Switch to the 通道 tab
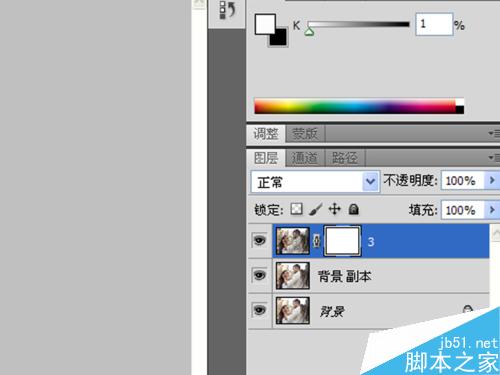 (305, 158)
